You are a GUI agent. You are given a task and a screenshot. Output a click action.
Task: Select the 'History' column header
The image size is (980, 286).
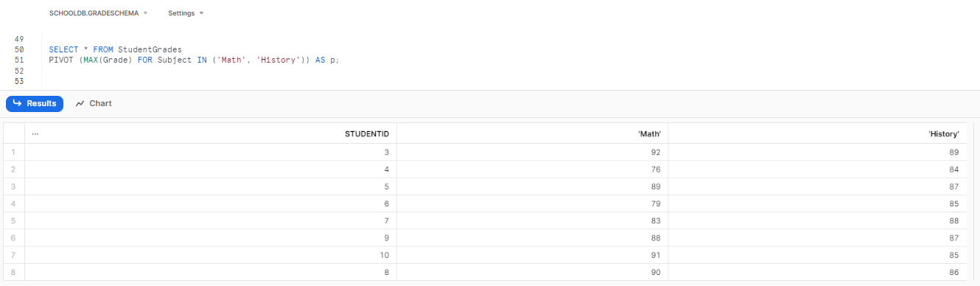coord(944,134)
